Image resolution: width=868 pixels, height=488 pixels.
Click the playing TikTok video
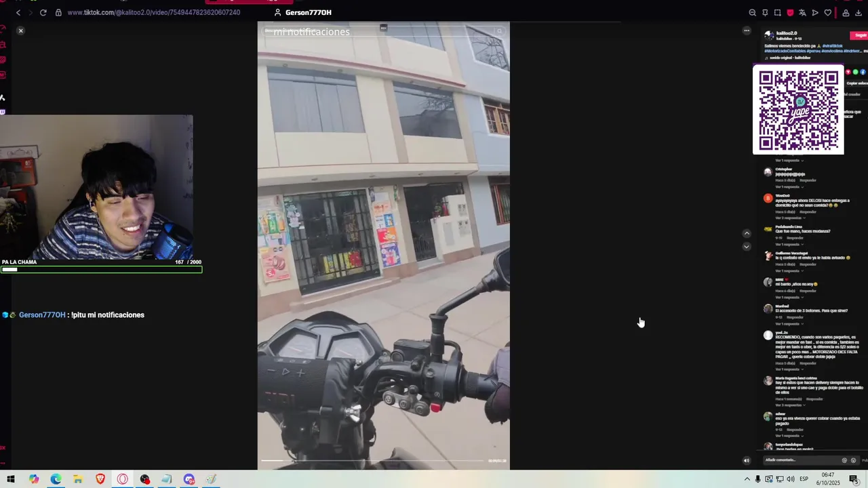(x=384, y=245)
